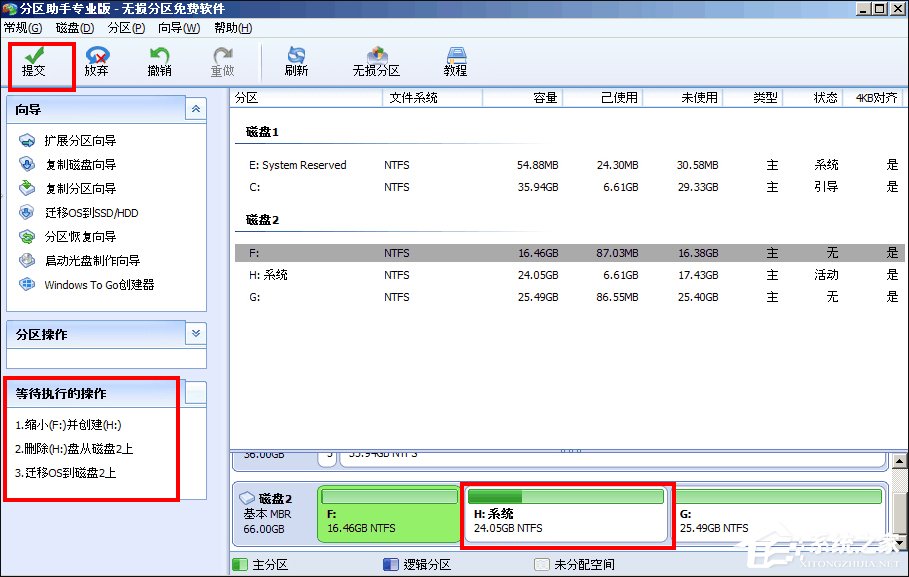Select the F: partition row in list
The image size is (909, 577).
click(x=400, y=253)
